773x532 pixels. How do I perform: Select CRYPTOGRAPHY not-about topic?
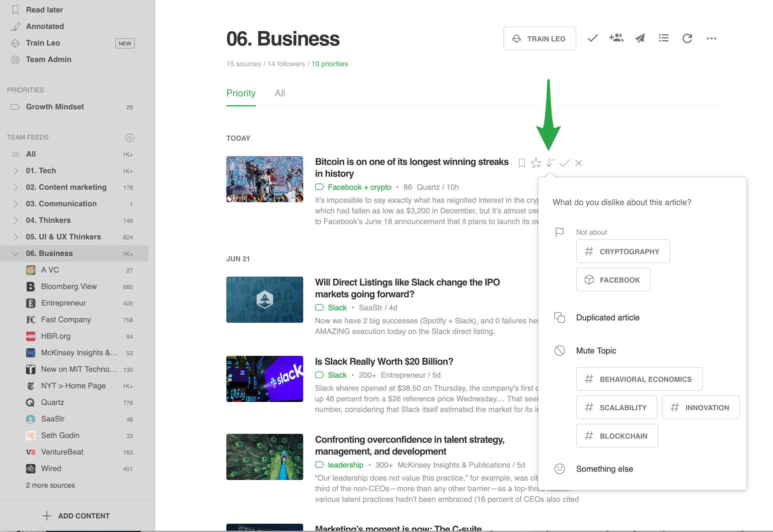623,251
